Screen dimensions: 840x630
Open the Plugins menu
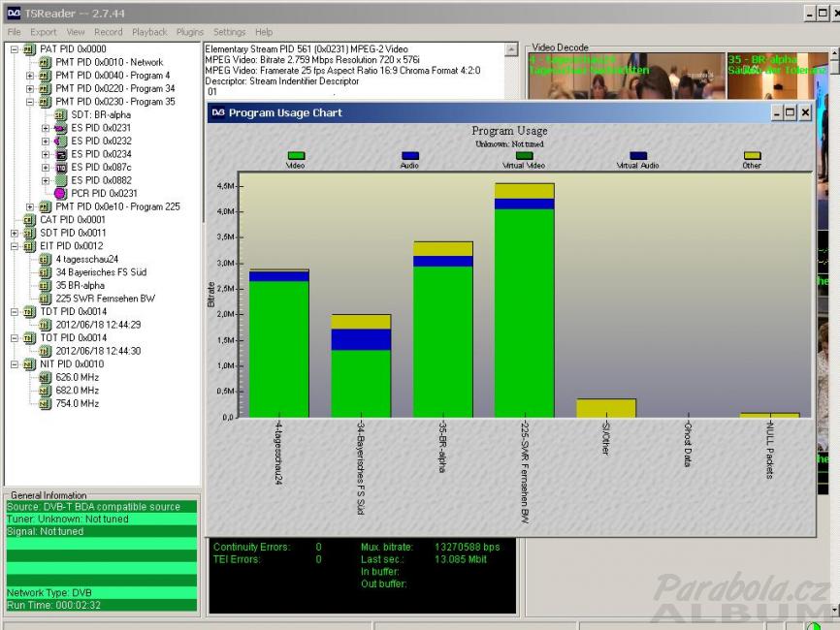(x=190, y=32)
